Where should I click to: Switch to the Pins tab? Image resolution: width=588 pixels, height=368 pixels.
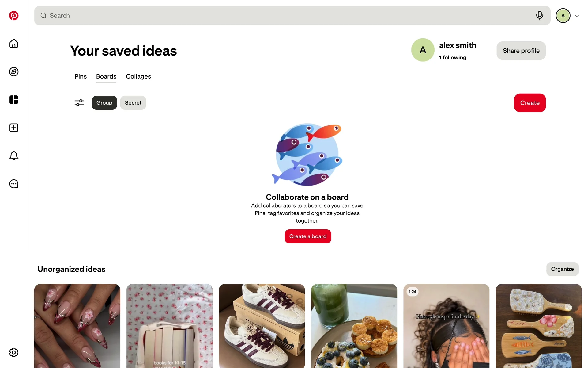[81, 76]
